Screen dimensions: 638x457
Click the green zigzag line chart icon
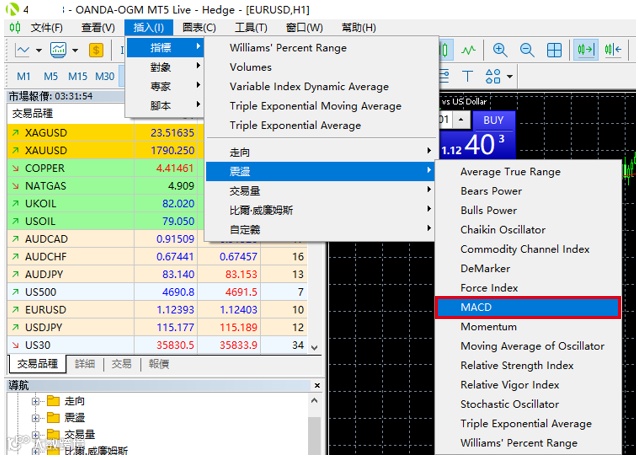tap(468, 50)
